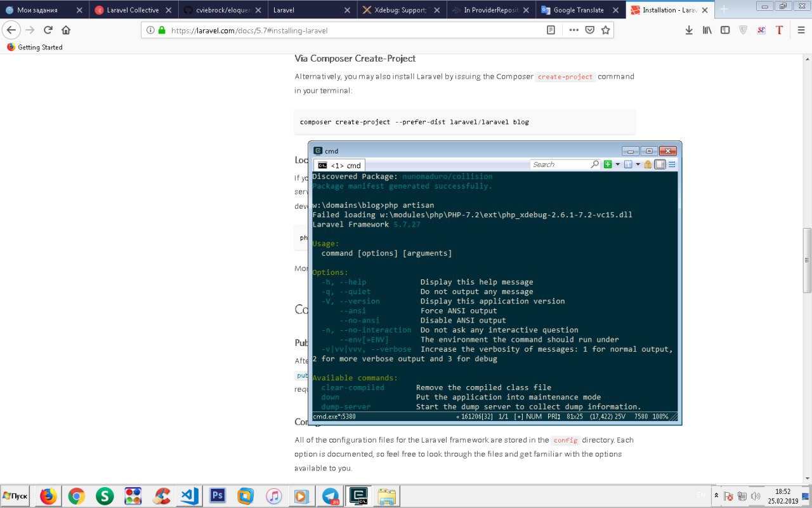The height and width of the screenshot is (508, 812).
Task: Switch to Laravel Collective tab
Action: [x=133, y=10]
